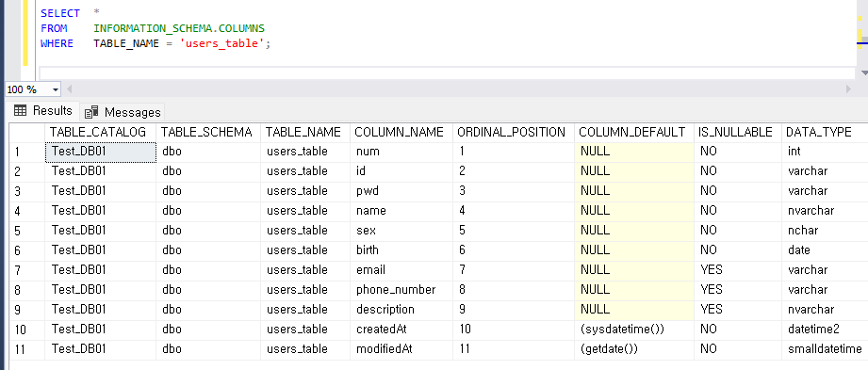The image size is (868, 370).
Task: Switch to the Results tab
Action: (43, 110)
